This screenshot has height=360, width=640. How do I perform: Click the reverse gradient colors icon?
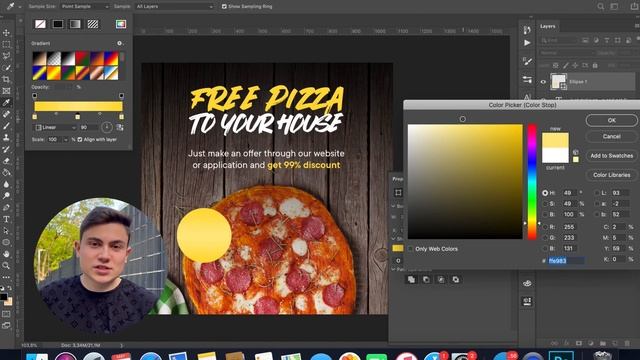[120, 128]
